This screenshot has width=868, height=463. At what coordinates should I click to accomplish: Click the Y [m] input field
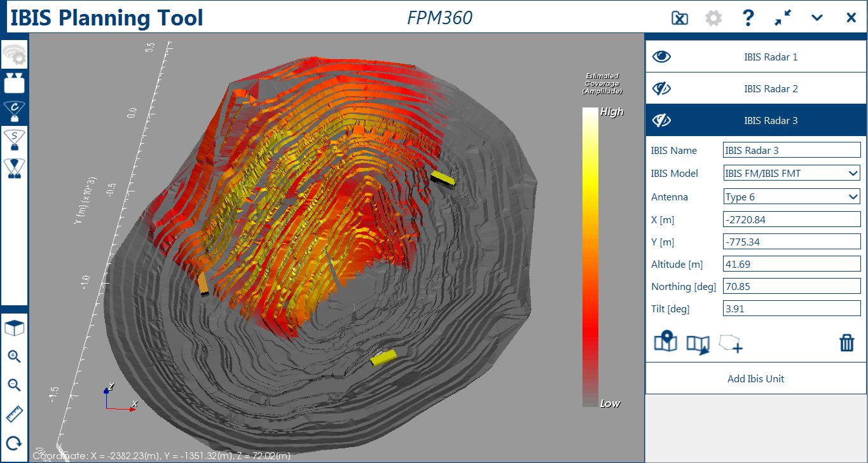click(x=792, y=242)
